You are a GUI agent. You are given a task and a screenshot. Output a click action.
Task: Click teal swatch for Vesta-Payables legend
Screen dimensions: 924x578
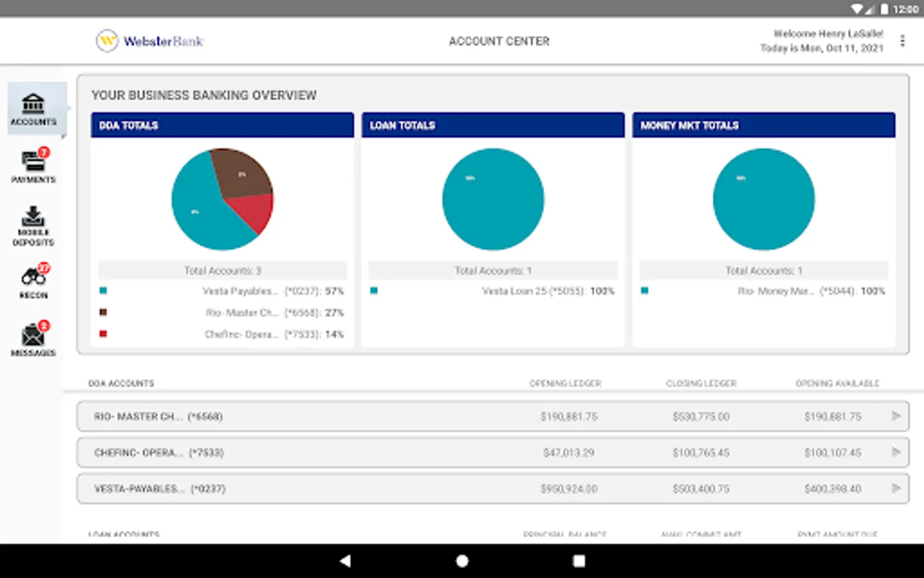[x=103, y=290]
